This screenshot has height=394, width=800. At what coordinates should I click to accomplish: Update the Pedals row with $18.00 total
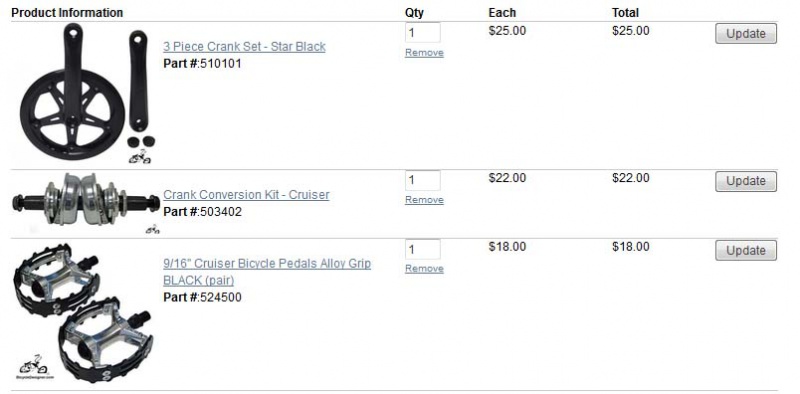coord(746,250)
